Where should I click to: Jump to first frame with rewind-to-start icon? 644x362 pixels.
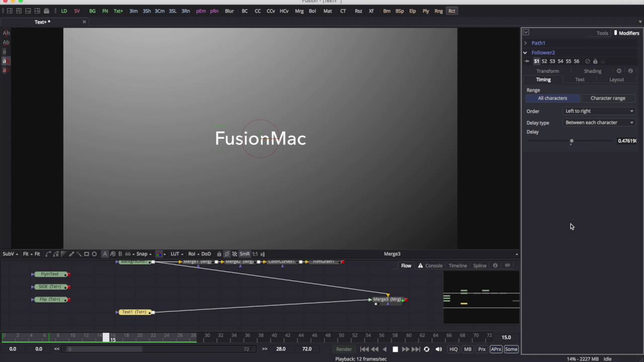tap(365, 349)
